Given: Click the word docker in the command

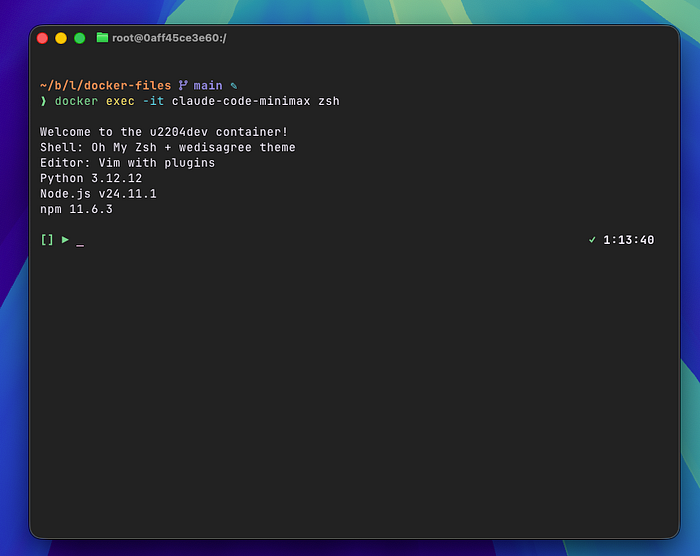Looking at the screenshot, I should [76, 101].
